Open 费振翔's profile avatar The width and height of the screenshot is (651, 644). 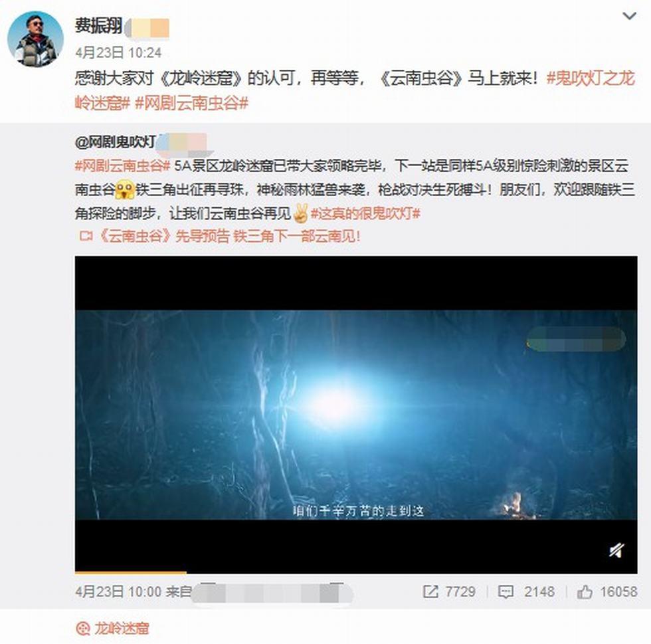coord(35,39)
